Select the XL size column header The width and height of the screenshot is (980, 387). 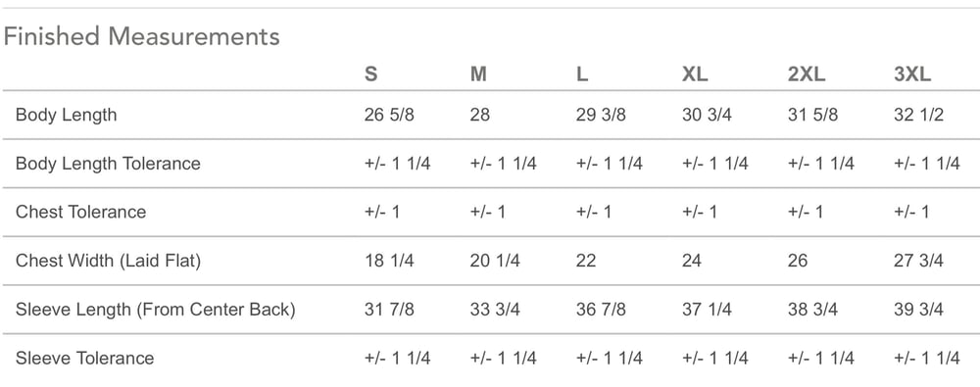[x=695, y=74]
